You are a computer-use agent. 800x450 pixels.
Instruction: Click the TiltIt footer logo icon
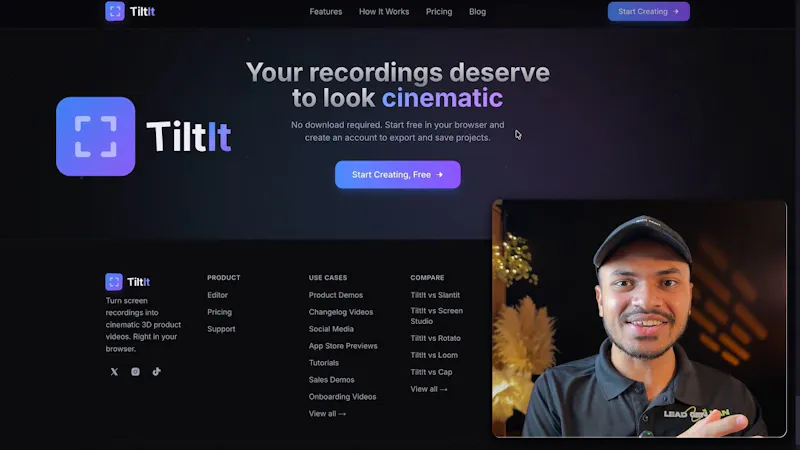114,282
